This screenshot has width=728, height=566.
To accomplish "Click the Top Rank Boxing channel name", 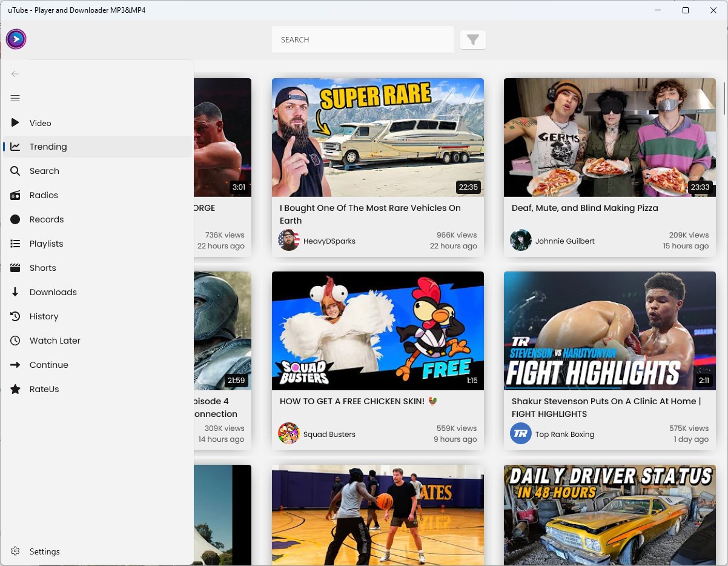I will click(x=565, y=434).
